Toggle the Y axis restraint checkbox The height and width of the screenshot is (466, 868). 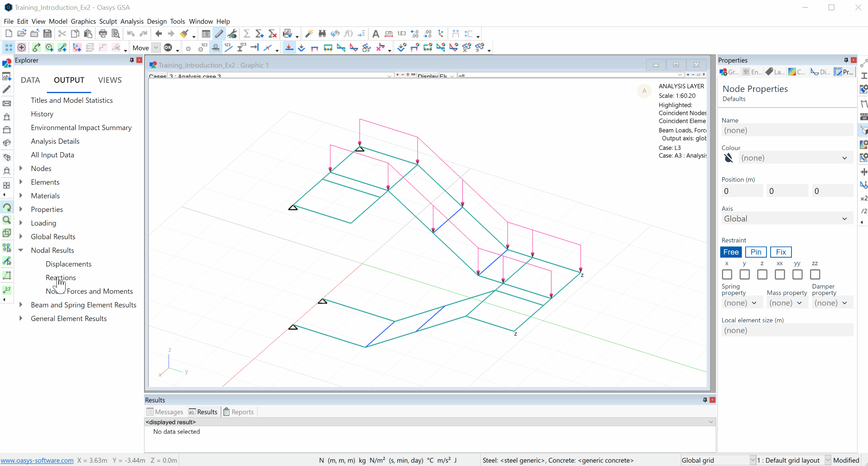[744, 274]
